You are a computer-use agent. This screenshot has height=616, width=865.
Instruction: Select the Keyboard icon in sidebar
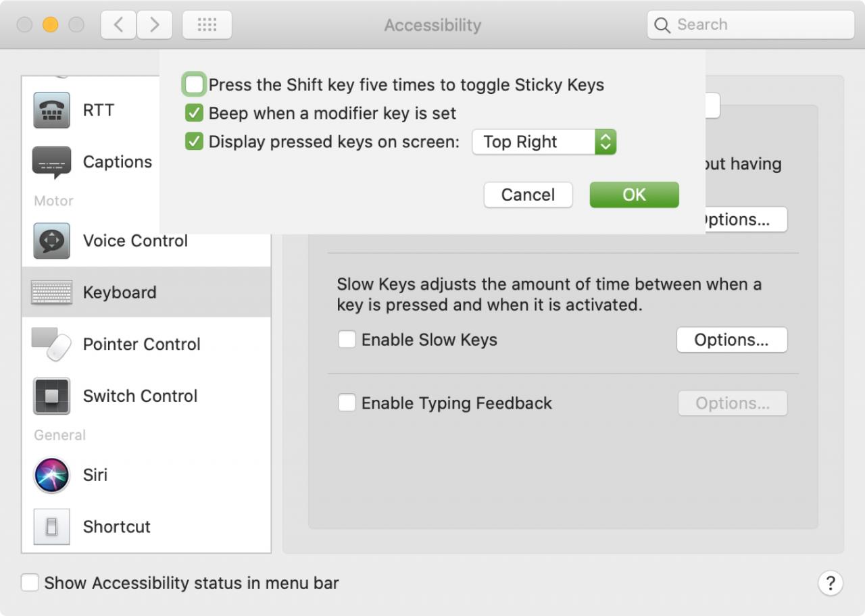point(51,292)
